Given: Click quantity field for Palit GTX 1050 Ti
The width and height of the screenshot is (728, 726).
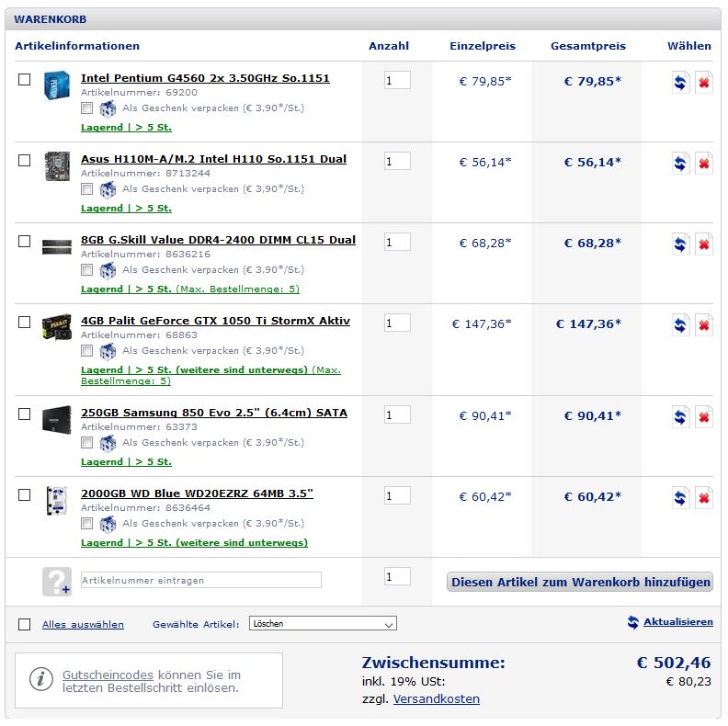Looking at the screenshot, I should click(x=397, y=323).
